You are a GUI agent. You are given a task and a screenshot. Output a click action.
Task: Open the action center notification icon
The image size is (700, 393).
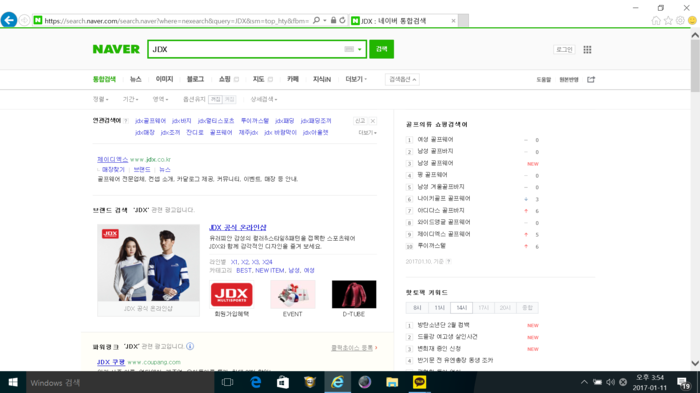683,383
